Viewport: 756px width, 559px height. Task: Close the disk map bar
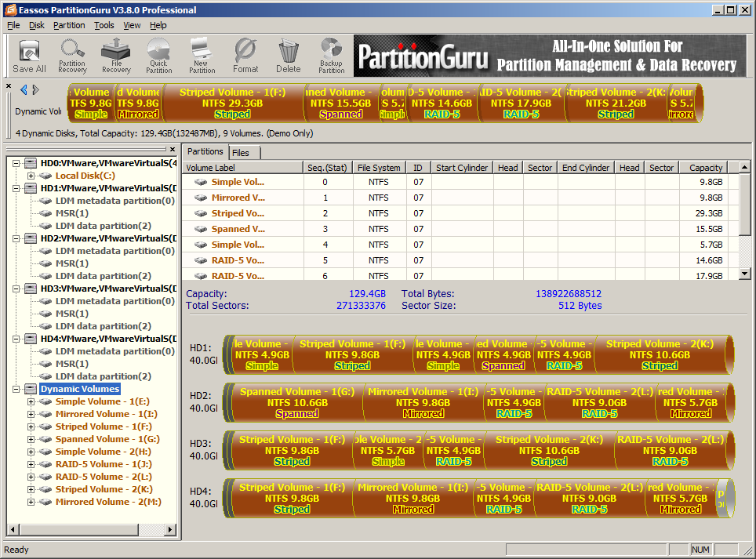[x=9, y=85]
